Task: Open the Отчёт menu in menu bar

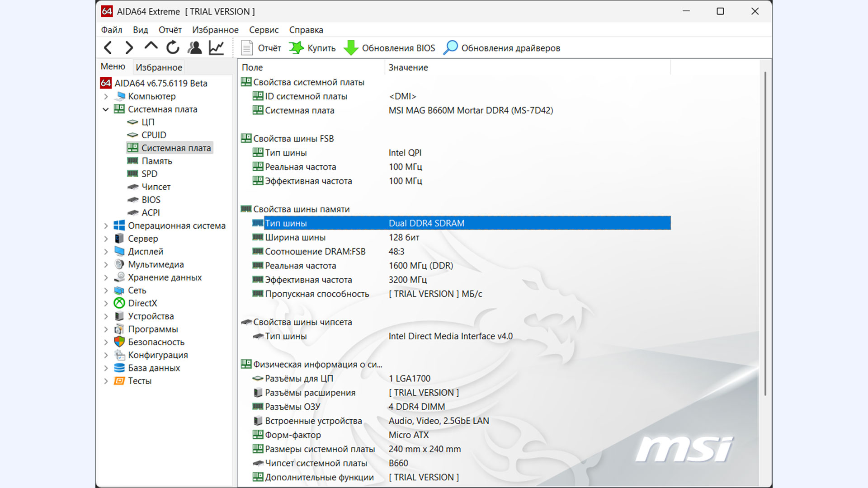Action: 170,30
